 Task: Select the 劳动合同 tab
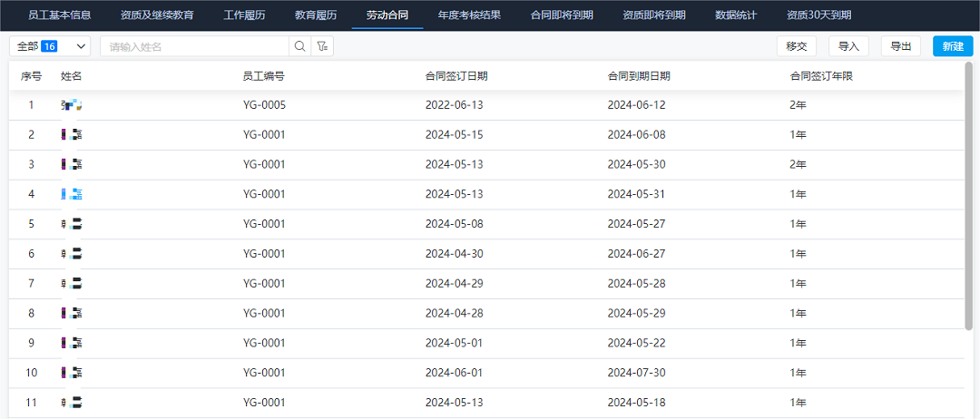point(387,15)
